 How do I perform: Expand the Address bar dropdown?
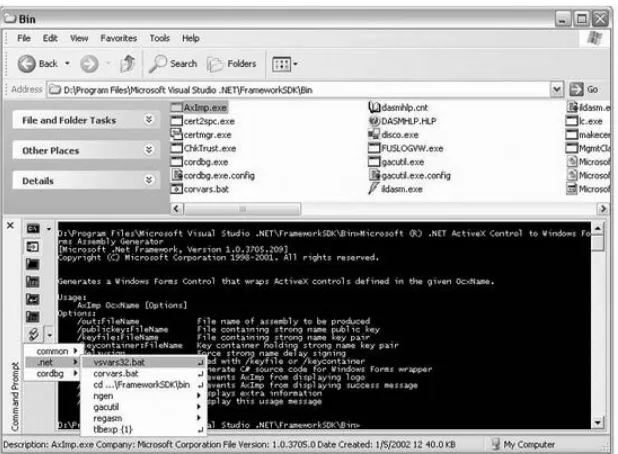click(557, 89)
